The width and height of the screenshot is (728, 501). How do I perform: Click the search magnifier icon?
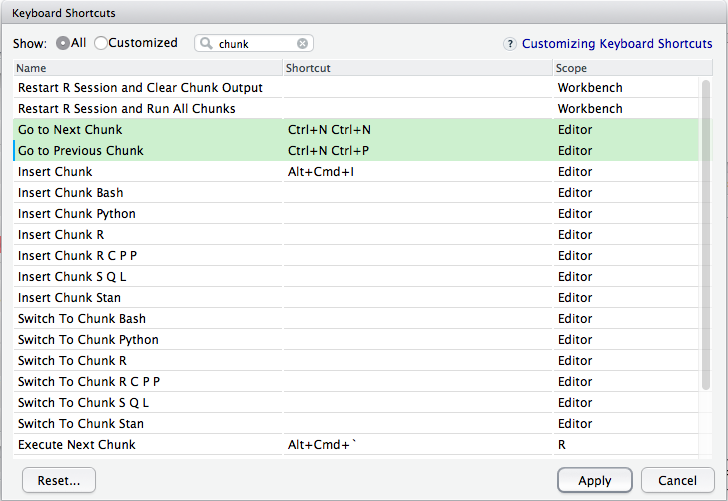[206, 44]
